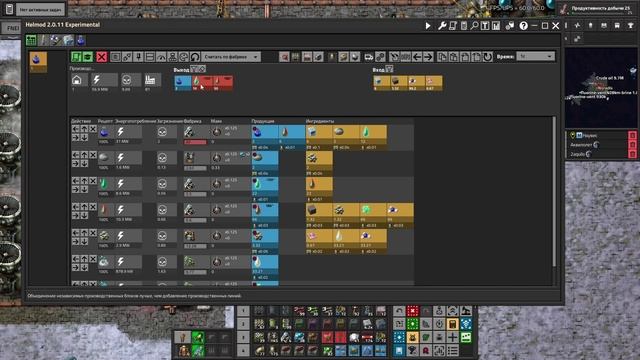The width and height of the screenshot is (640, 360).
Task: Click the first orange input ingredient tile
Action: [382, 82]
